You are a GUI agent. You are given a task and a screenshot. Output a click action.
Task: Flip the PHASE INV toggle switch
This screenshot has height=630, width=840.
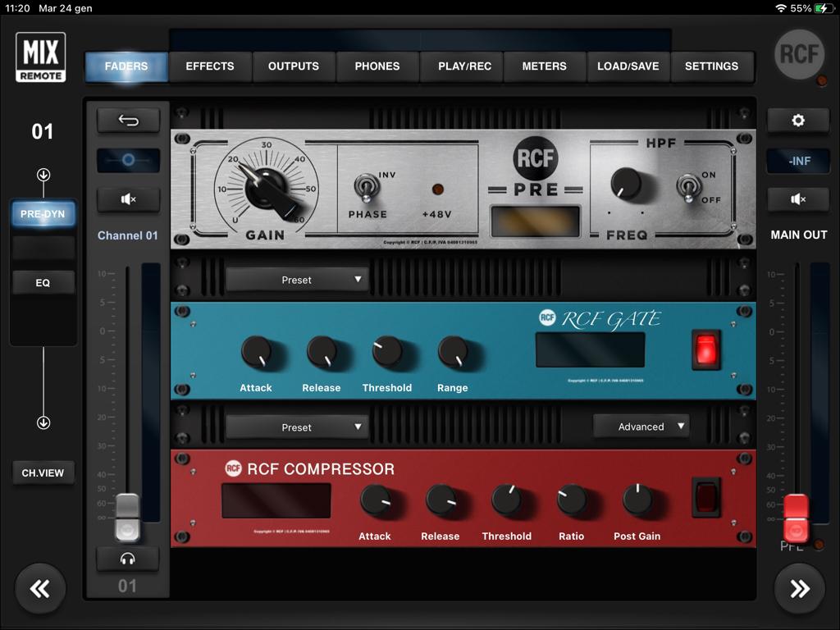click(367, 188)
